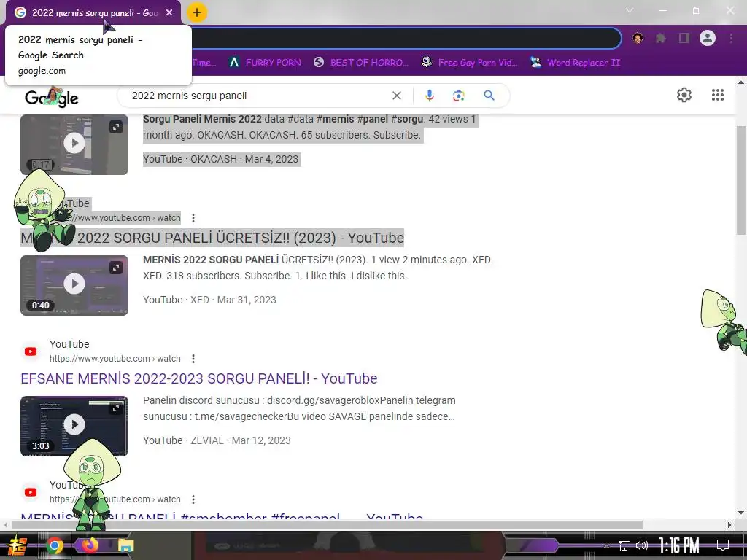Launch Firefox from the taskbar
Viewport: 747px width, 560px height.
90,545
